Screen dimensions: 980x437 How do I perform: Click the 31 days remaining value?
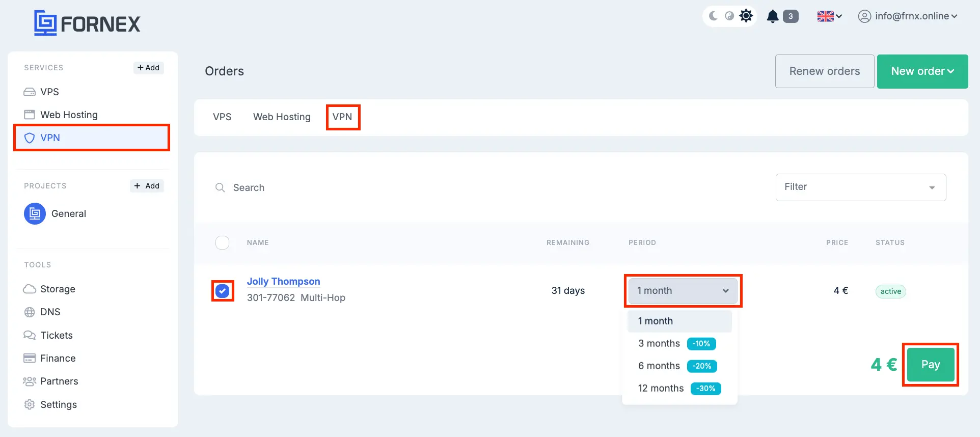(568, 290)
